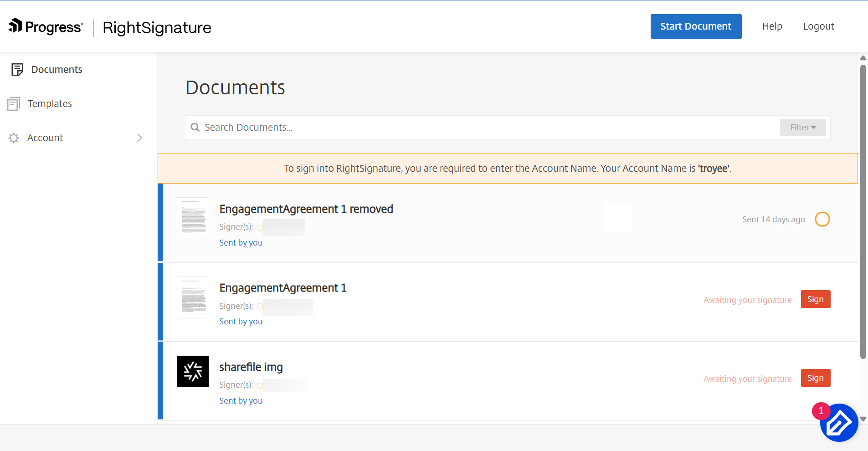Open the floating feedback pen widget

[x=839, y=423]
